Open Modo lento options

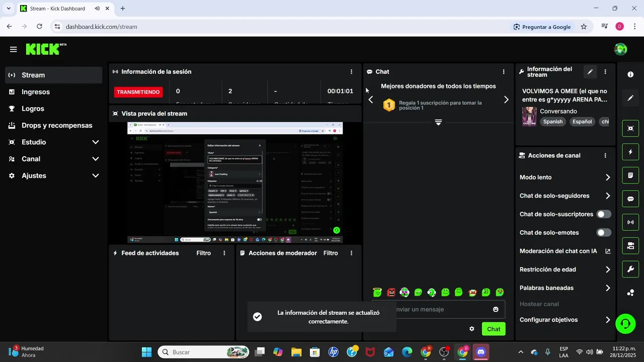click(x=565, y=177)
